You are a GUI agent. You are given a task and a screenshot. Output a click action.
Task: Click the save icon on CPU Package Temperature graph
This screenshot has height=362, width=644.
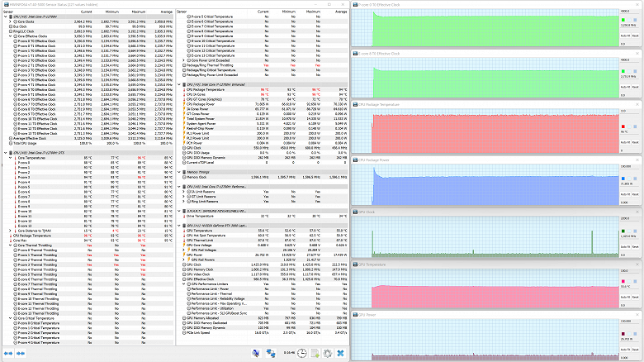(634, 128)
